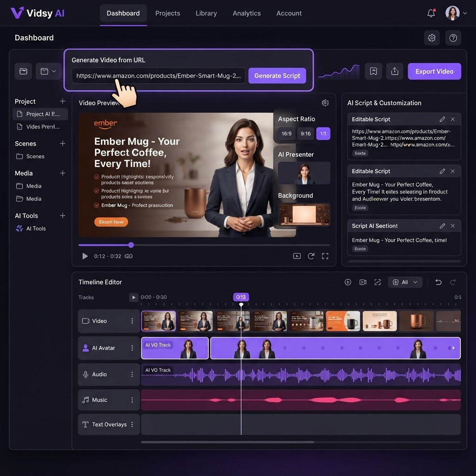Click the video preview progress slider handle
This screenshot has height=476, width=476.
click(x=131, y=245)
